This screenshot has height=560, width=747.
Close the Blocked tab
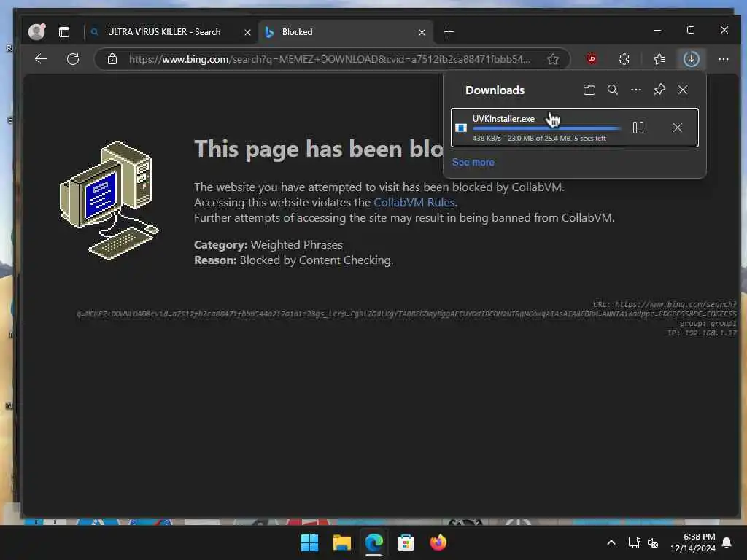tap(422, 32)
